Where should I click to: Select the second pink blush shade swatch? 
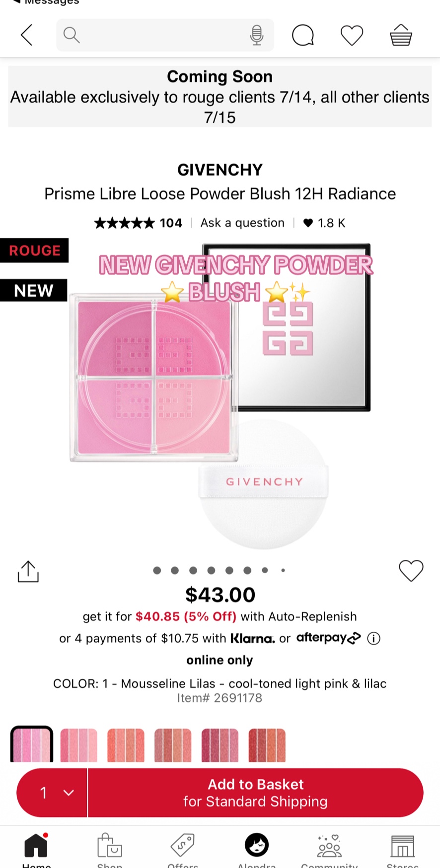78,745
